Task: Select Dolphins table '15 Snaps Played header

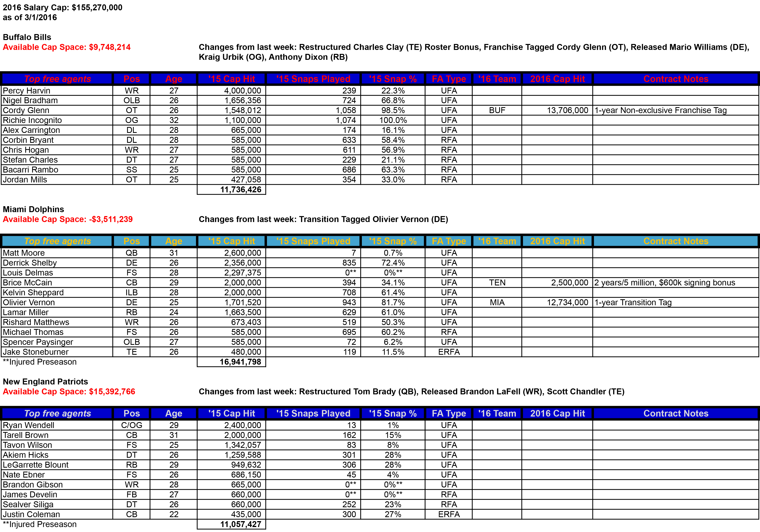Action: 313,241
